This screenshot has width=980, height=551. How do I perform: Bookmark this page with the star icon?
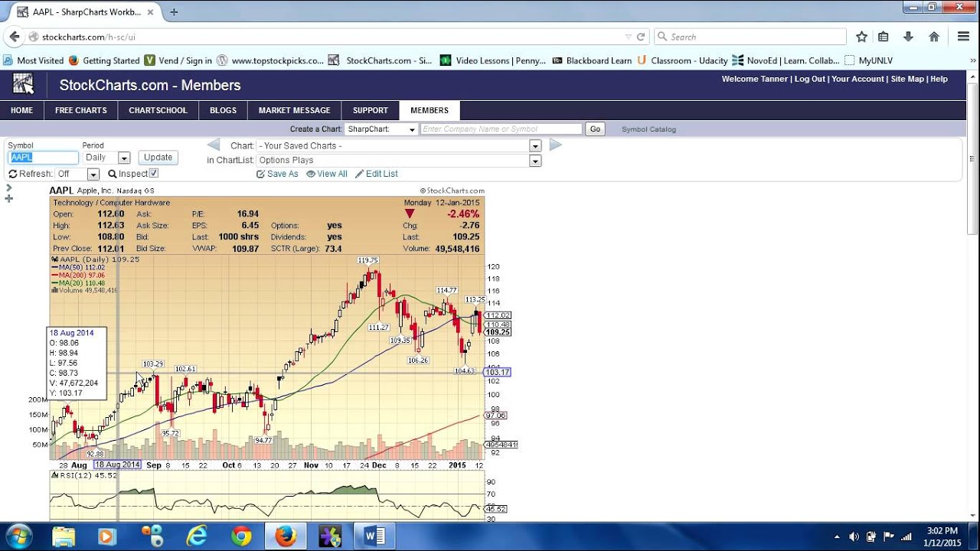coord(861,37)
